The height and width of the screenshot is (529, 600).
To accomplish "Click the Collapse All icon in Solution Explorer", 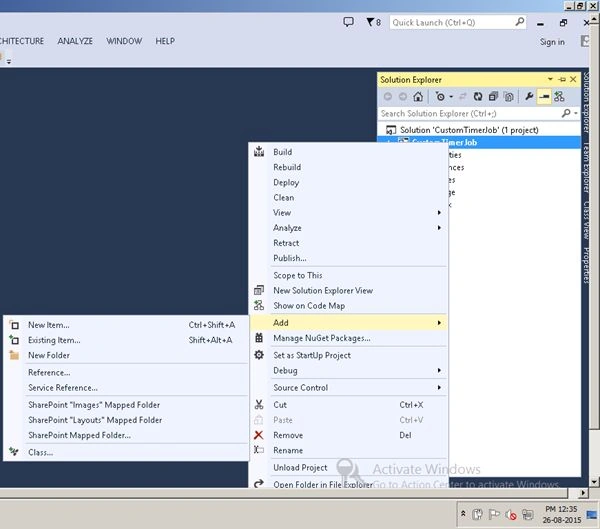I will 493,96.
